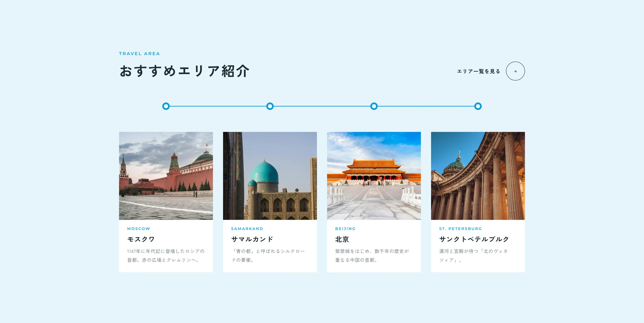Click the サンクトペテルブルク card title
This screenshot has width=644, height=323.
coord(474,239)
